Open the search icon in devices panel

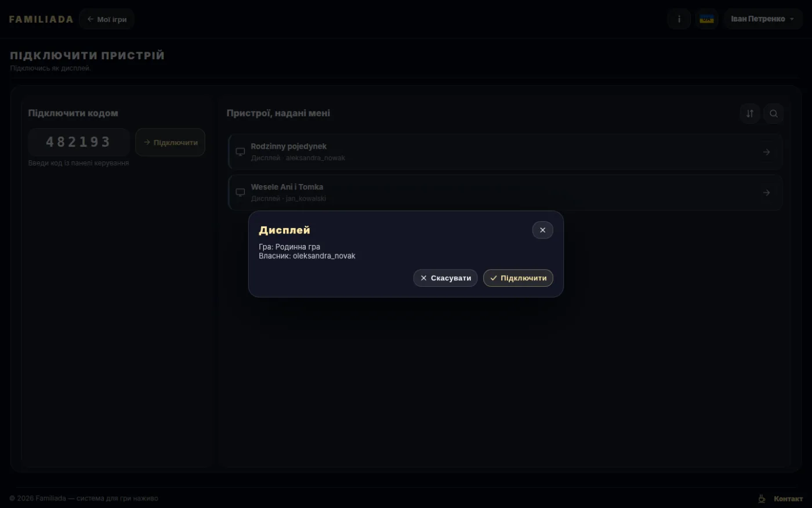773,113
